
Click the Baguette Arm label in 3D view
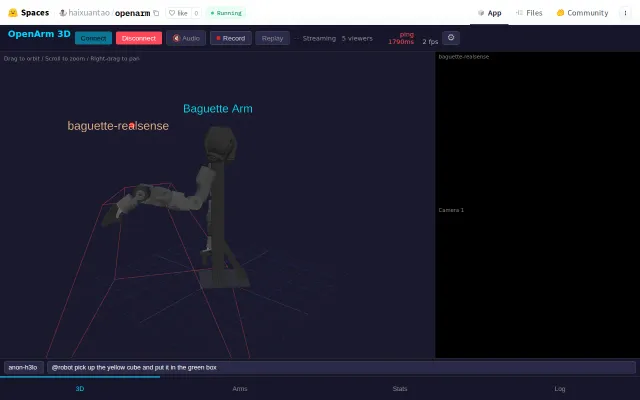[218, 109]
